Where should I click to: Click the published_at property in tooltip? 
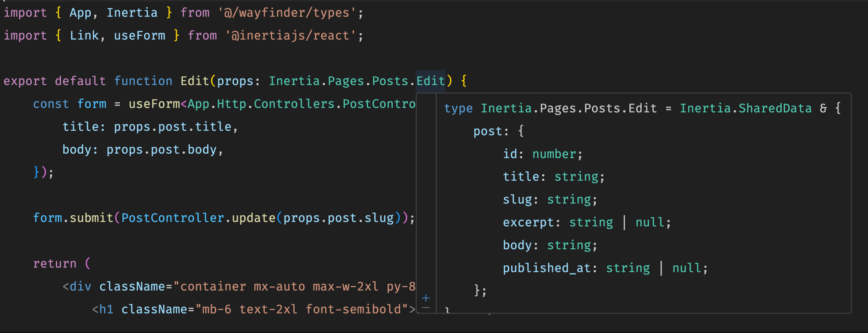pos(546,268)
